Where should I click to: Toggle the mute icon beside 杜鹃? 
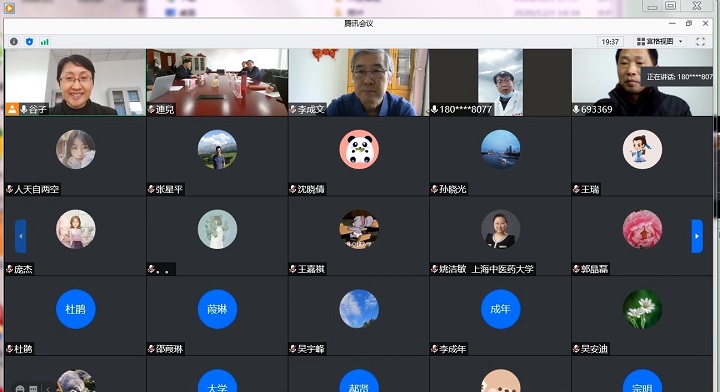click(9, 349)
